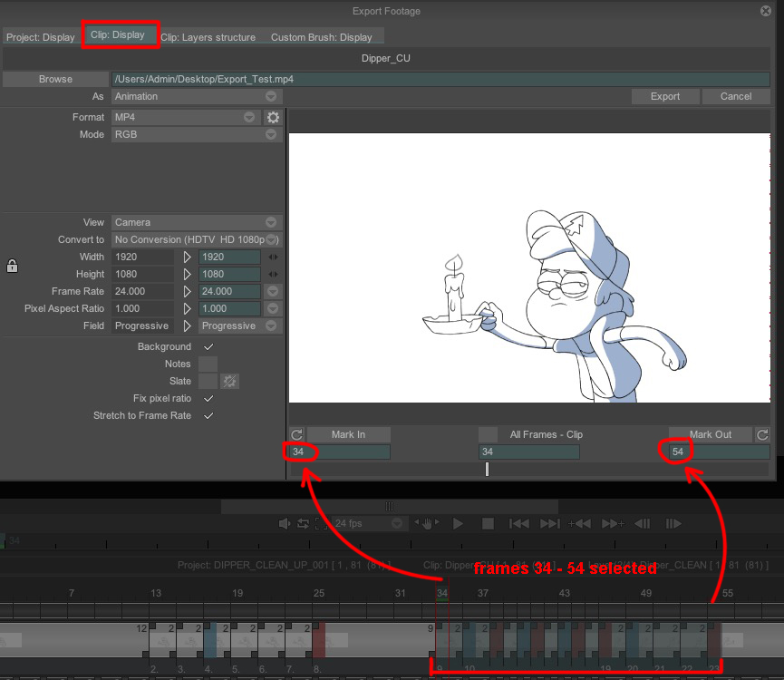Step forward one frame
The width and height of the screenshot is (784, 680).
tap(673, 523)
